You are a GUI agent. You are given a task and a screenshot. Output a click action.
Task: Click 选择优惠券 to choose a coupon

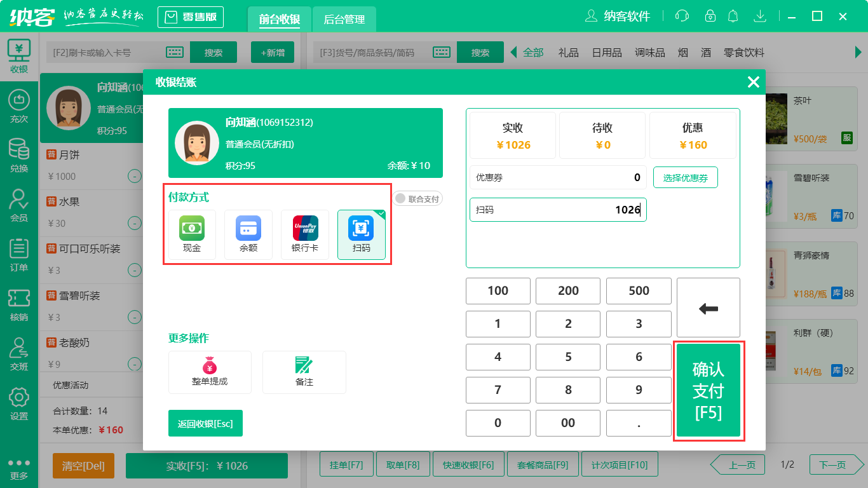(x=686, y=177)
